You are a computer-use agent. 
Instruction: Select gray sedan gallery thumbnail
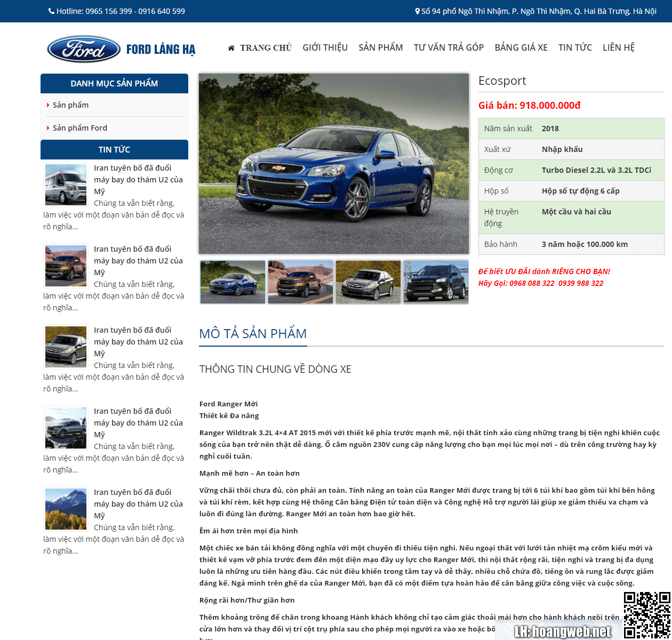coord(368,282)
